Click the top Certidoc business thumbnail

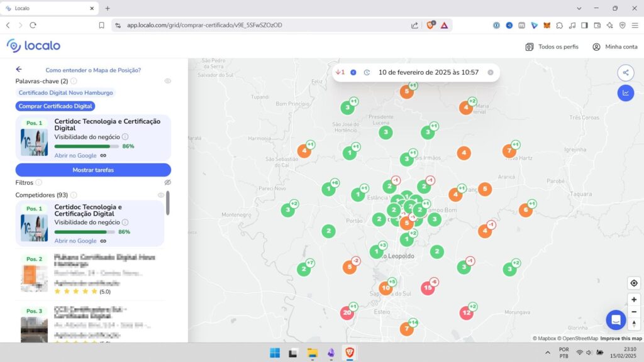click(34, 143)
